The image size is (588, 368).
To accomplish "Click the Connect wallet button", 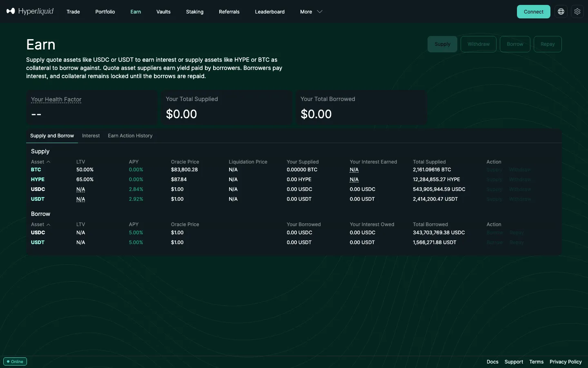I will tap(534, 11).
